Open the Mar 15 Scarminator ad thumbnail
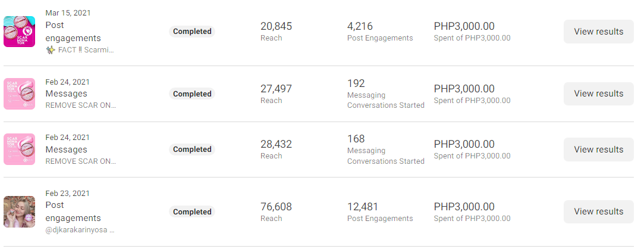Viewport: 644px width, 249px height. [19, 31]
